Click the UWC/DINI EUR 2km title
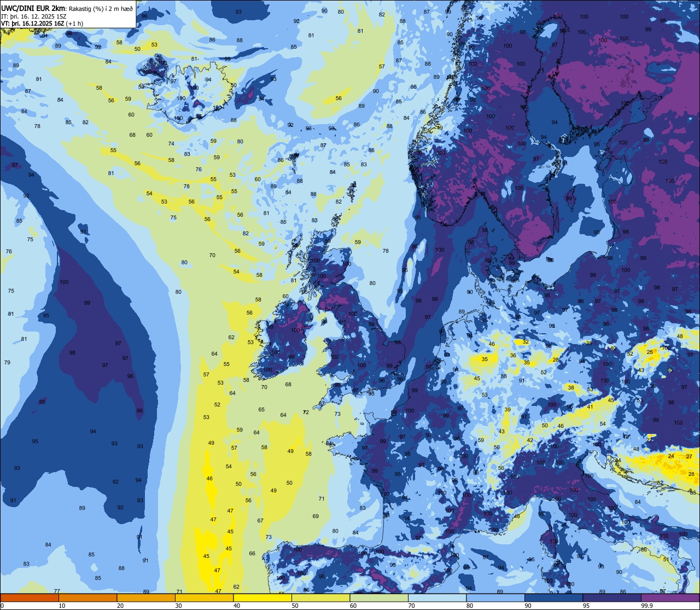The height and width of the screenshot is (610, 700). click(x=33, y=8)
